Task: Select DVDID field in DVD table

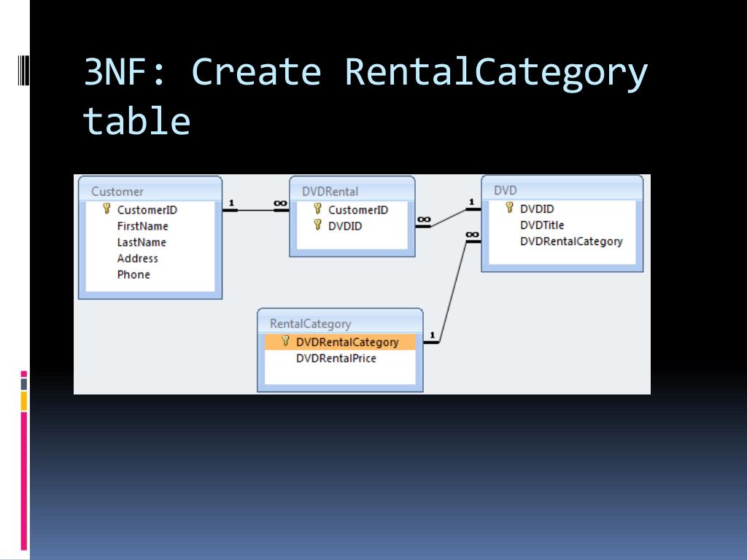Action: (537, 209)
